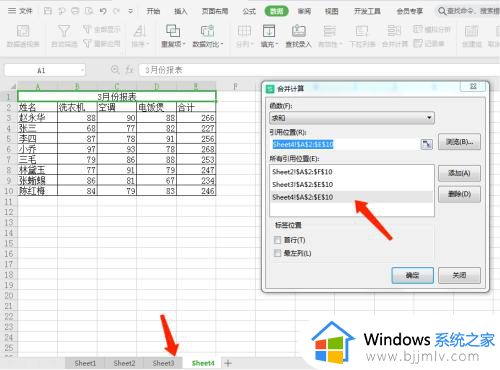Click the total cell 266
500x370 pixels.
(x=196, y=118)
